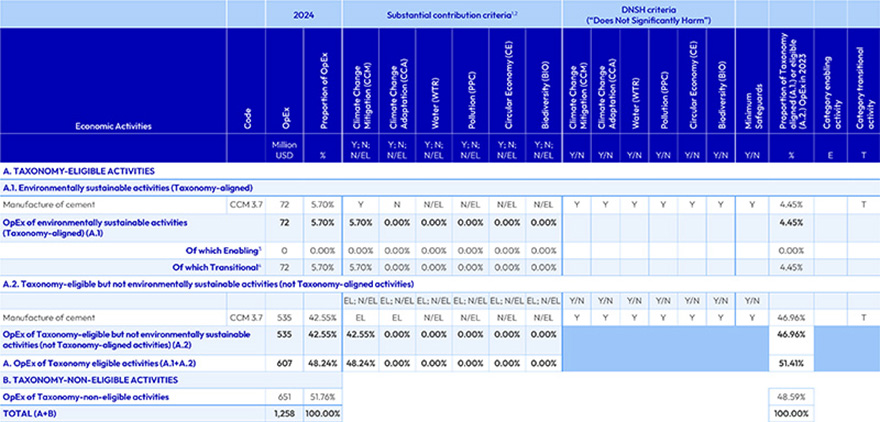Select the total OpEx value 1,258
880x422 pixels.
click(284, 413)
